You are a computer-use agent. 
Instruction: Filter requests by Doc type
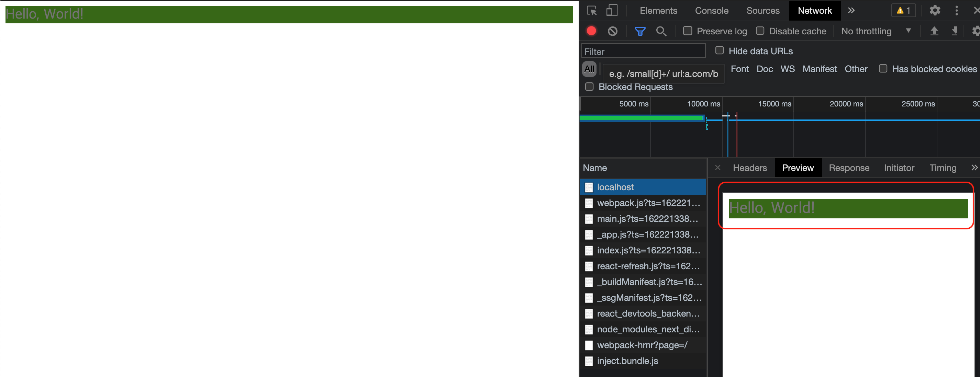coord(764,69)
